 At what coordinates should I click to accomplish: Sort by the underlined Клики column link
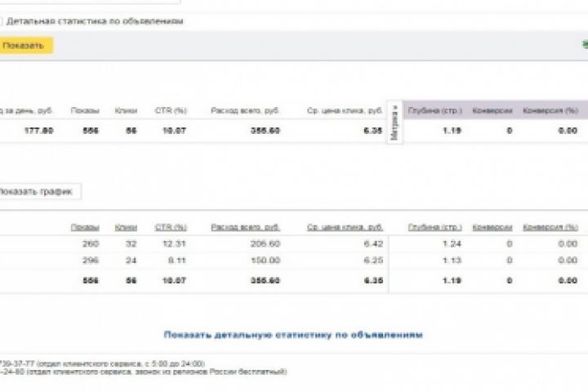[x=126, y=227]
